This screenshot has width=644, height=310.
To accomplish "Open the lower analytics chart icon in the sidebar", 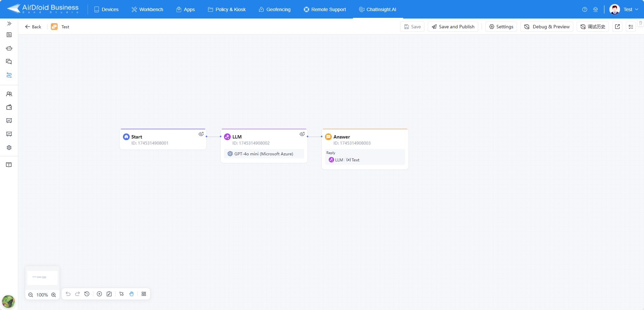I will [x=9, y=134].
